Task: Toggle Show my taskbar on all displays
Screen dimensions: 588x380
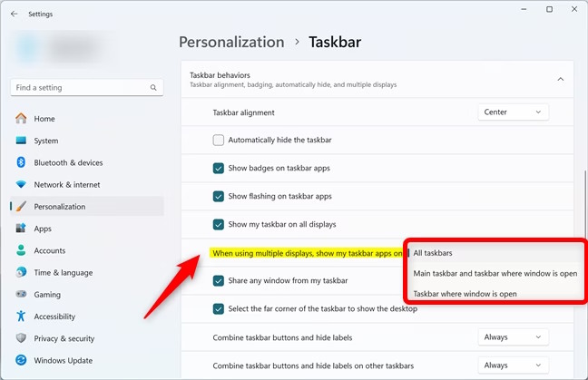Action: click(219, 224)
